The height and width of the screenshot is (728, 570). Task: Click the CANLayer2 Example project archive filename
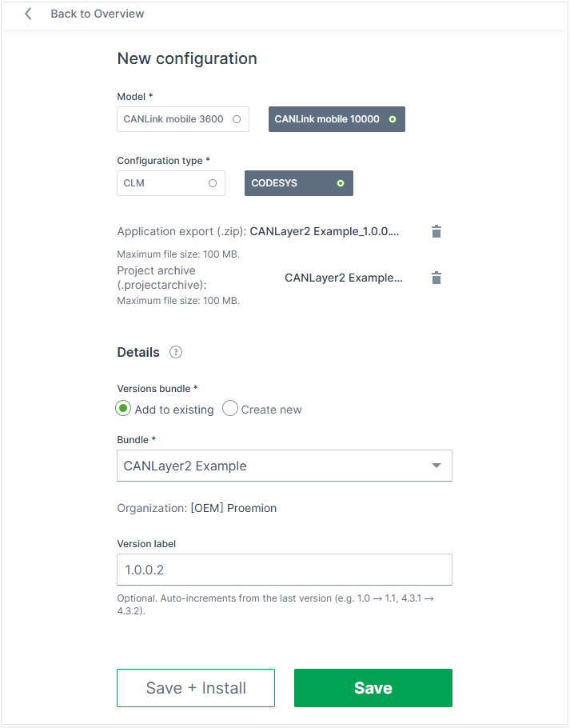(x=344, y=278)
